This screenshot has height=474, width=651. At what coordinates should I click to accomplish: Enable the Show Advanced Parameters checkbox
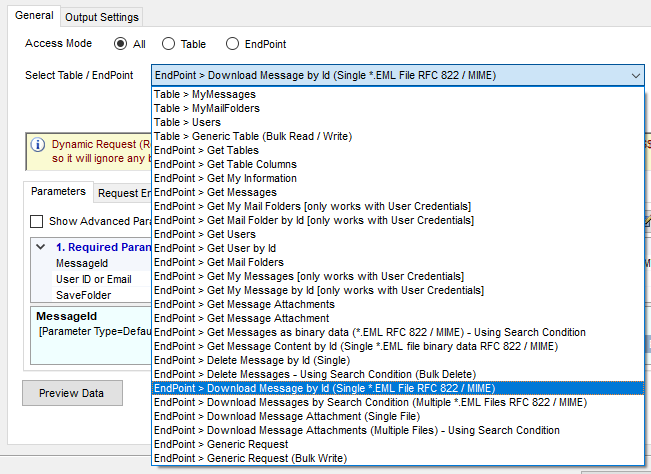coord(37,221)
